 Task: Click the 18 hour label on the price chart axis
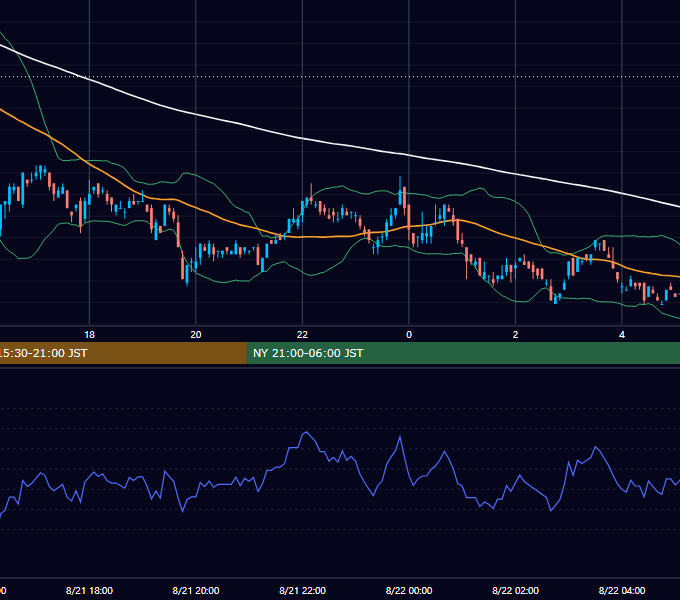89,335
